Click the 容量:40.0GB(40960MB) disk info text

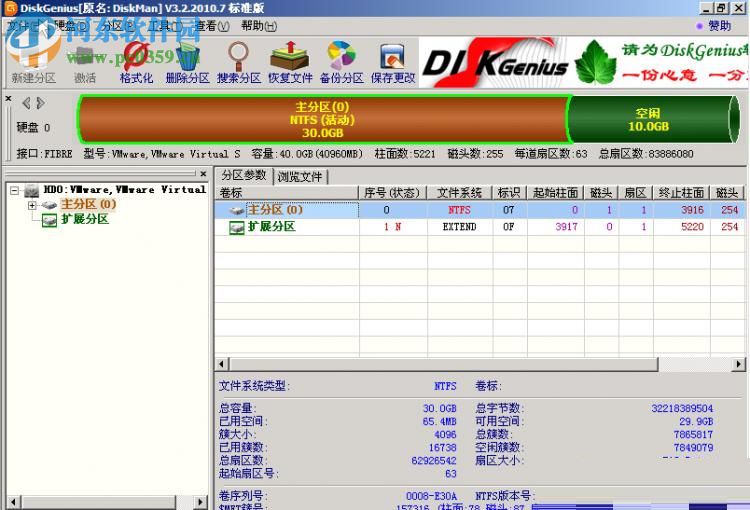tap(307, 154)
